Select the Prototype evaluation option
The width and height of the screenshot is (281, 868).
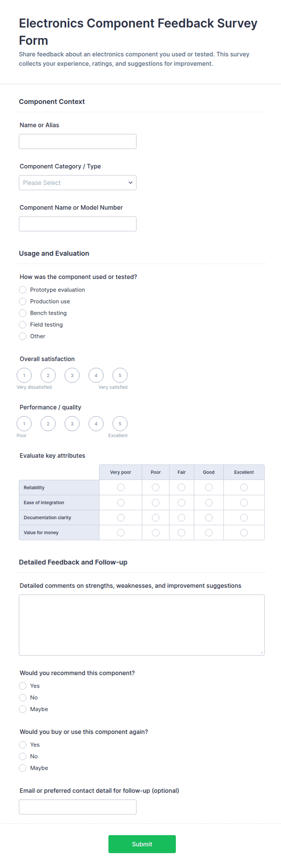23,290
